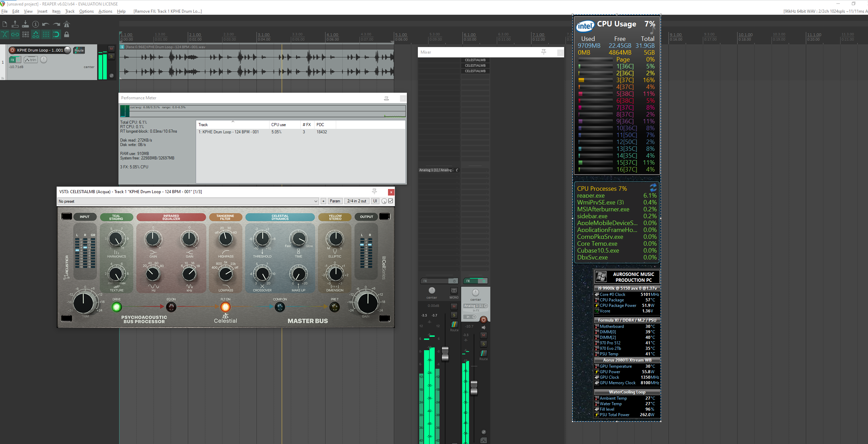Image resolution: width=868 pixels, height=444 pixels.
Task: Open the Insert menu
Action: coord(42,11)
